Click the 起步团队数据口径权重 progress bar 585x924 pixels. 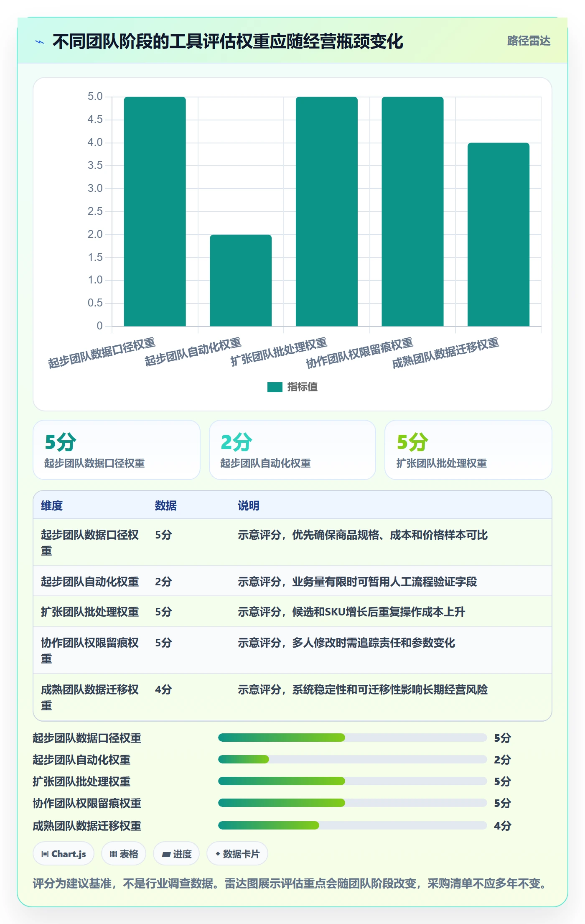[x=352, y=738]
